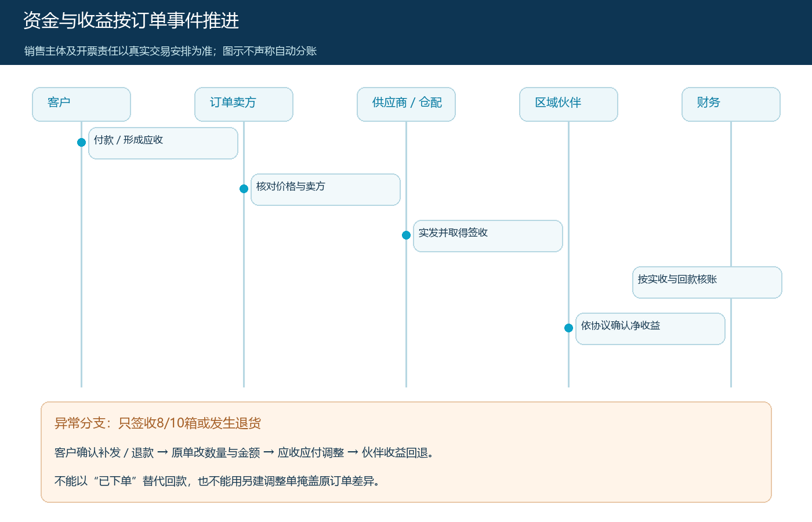Select the 供应商 / 仓配 participant box
812x522 pixels.
click(406, 104)
